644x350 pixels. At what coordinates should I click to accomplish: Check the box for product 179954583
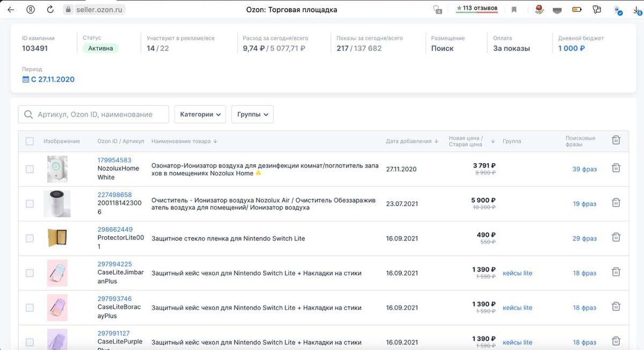(x=30, y=169)
